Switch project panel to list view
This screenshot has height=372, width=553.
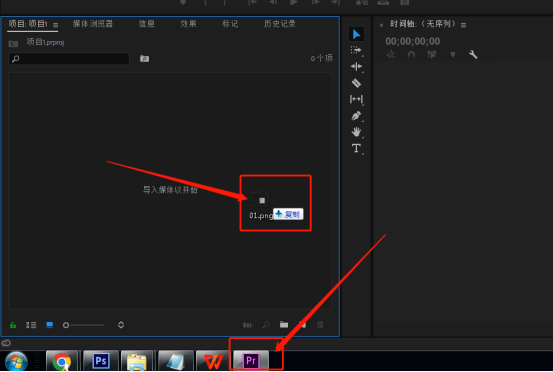tap(31, 325)
